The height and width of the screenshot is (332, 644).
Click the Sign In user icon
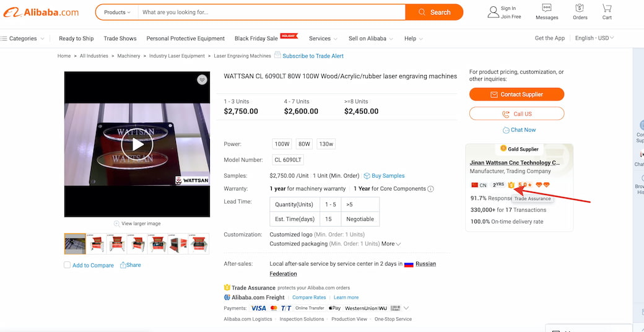pos(493,12)
